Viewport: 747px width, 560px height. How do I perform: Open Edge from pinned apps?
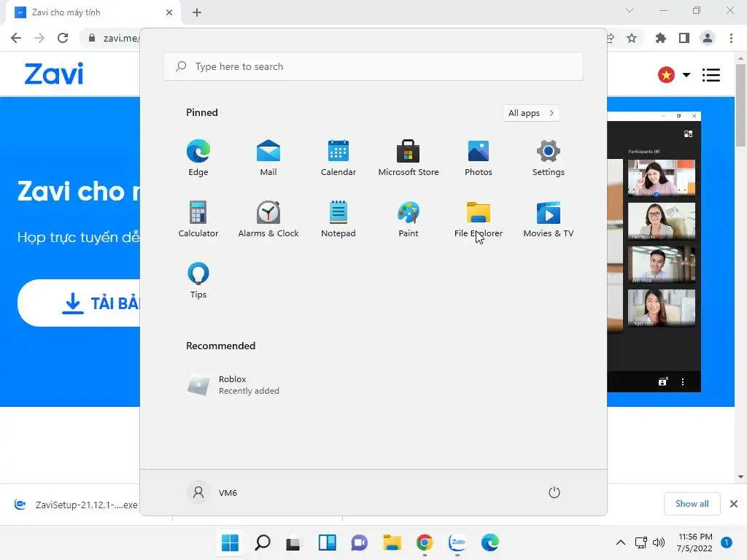click(198, 157)
